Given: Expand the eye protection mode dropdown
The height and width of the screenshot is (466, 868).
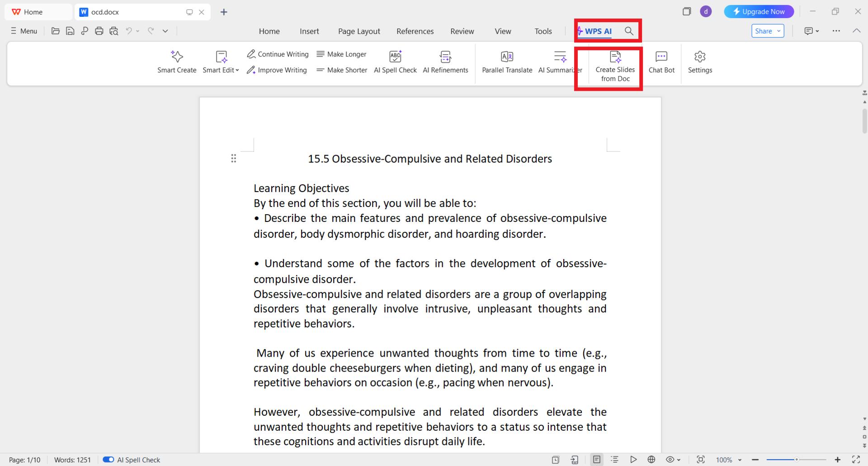Looking at the screenshot, I should [x=679, y=460].
